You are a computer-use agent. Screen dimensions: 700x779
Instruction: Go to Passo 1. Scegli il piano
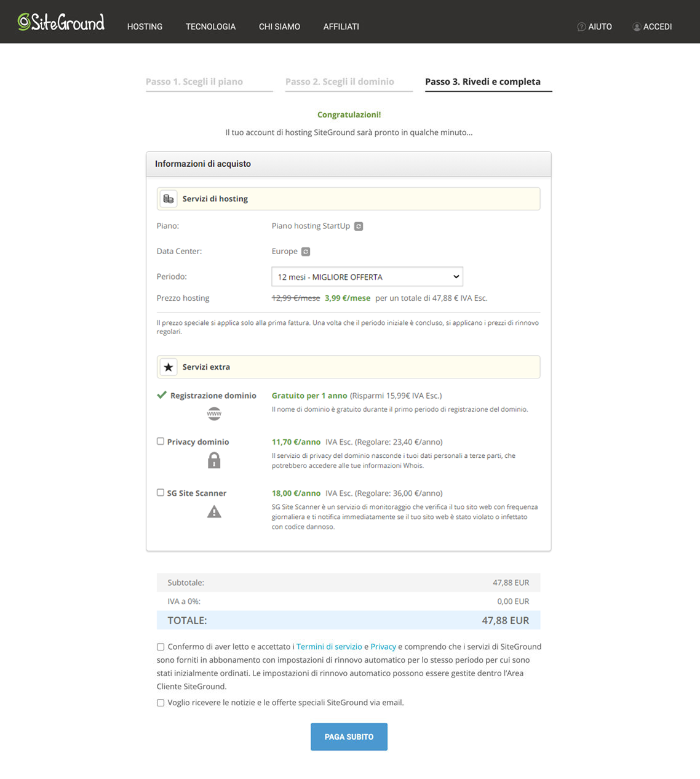coord(194,82)
